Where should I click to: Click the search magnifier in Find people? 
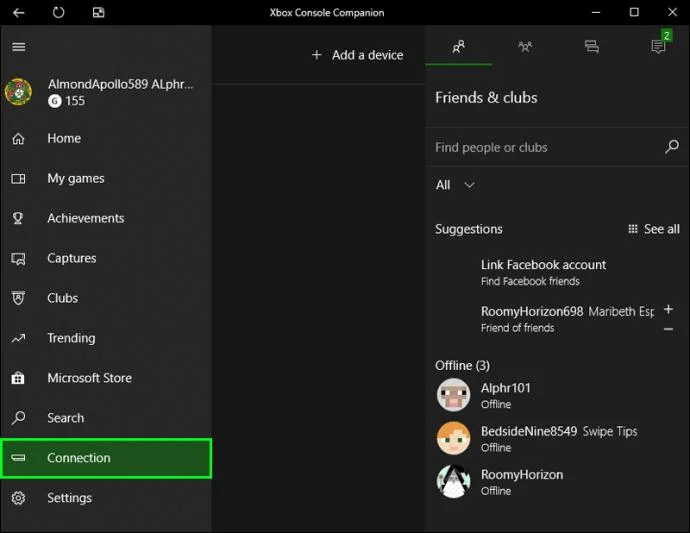point(672,147)
